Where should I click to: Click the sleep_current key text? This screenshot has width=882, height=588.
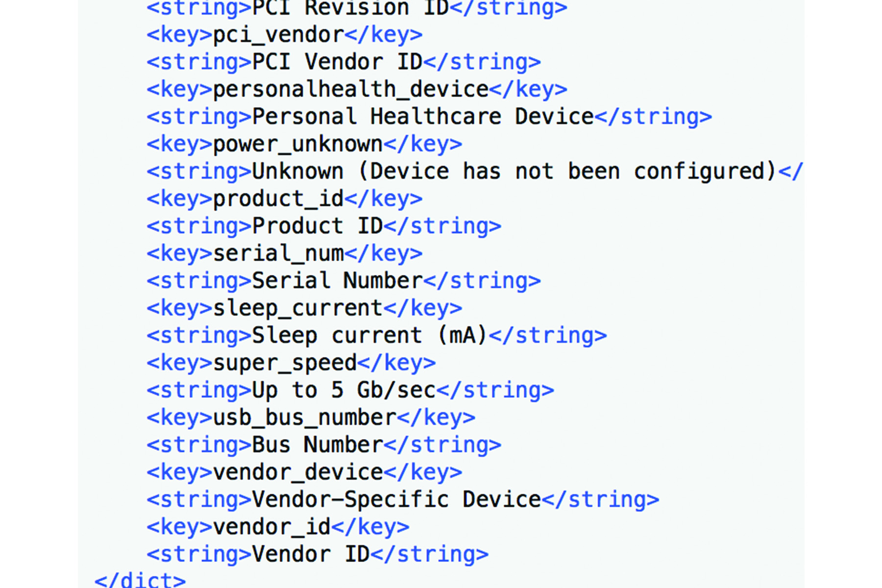[x=297, y=309]
